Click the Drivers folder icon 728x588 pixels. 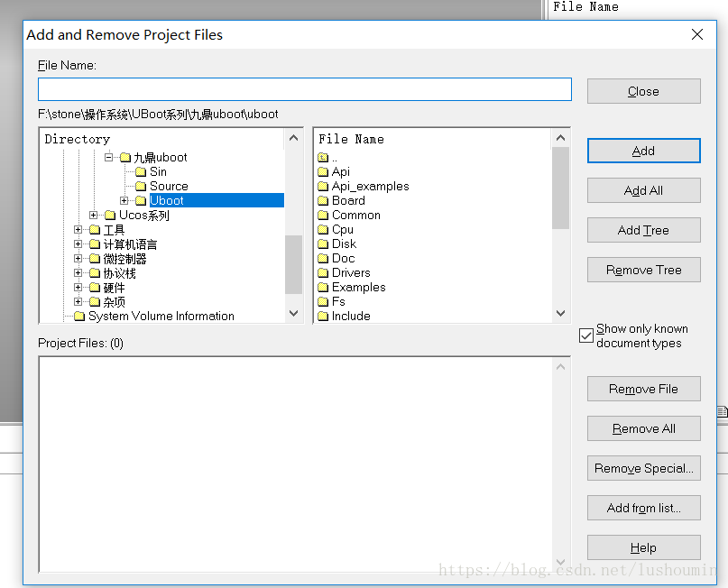(x=323, y=273)
